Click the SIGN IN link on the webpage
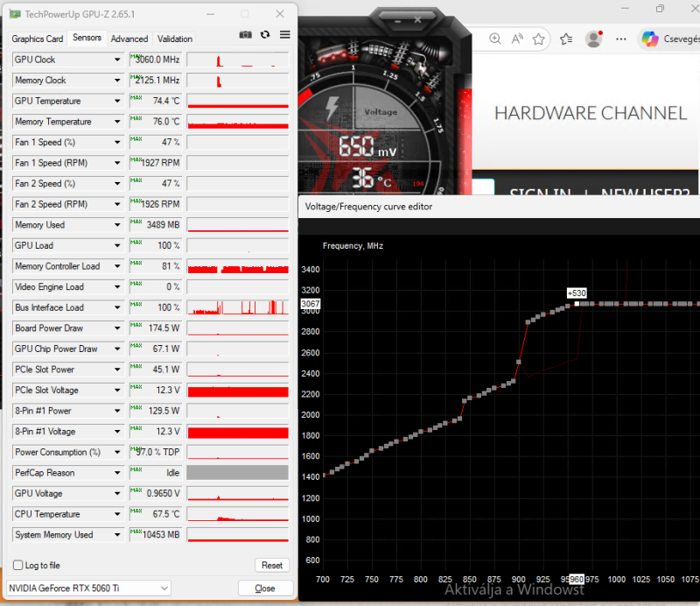Screen dimensions: 700x606 [x=540, y=192]
